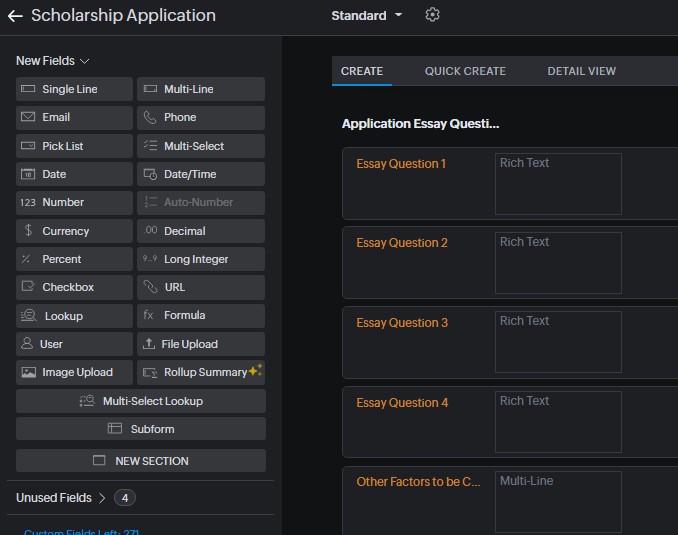Click the Date calendar icon
Screen dimensions: 678x535
click(28, 174)
